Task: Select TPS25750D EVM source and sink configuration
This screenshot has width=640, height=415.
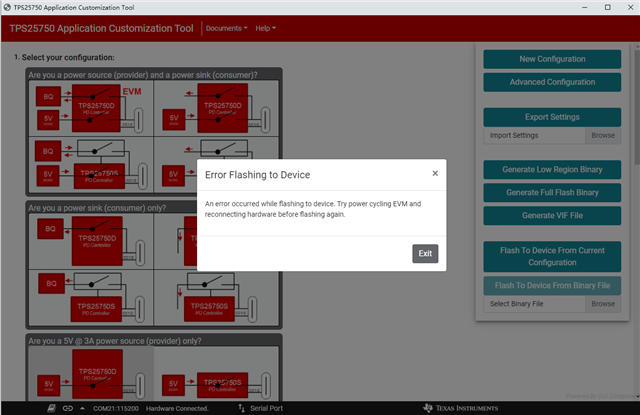Action: coord(91,109)
